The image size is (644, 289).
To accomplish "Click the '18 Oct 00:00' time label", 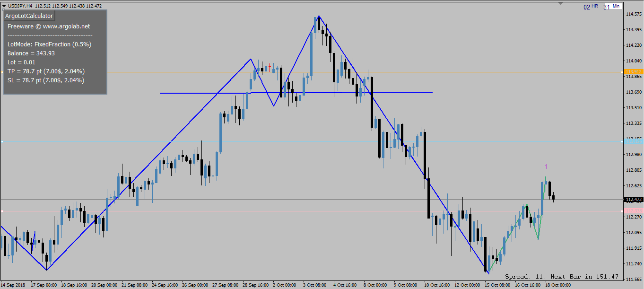I will click(x=558, y=286).
